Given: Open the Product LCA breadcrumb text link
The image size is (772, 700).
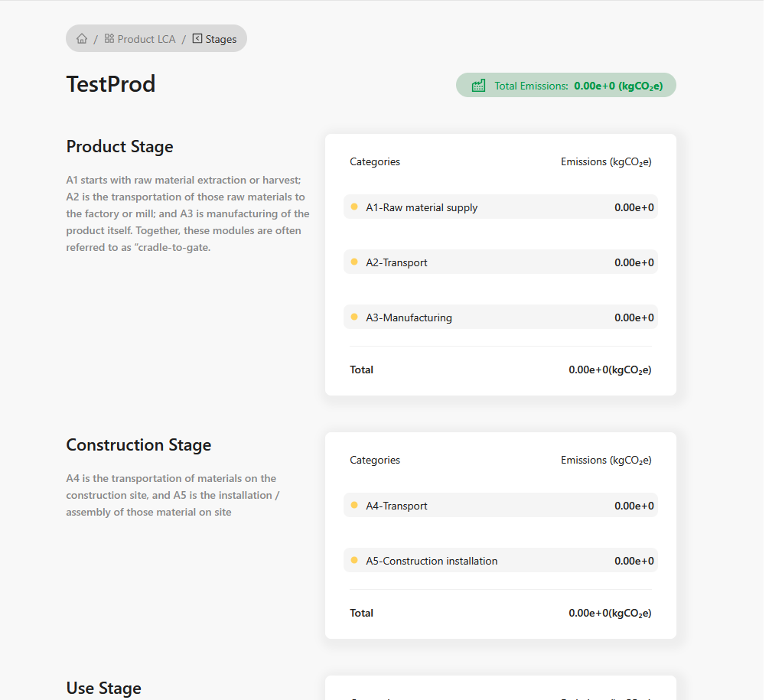Looking at the screenshot, I should [x=146, y=39].
